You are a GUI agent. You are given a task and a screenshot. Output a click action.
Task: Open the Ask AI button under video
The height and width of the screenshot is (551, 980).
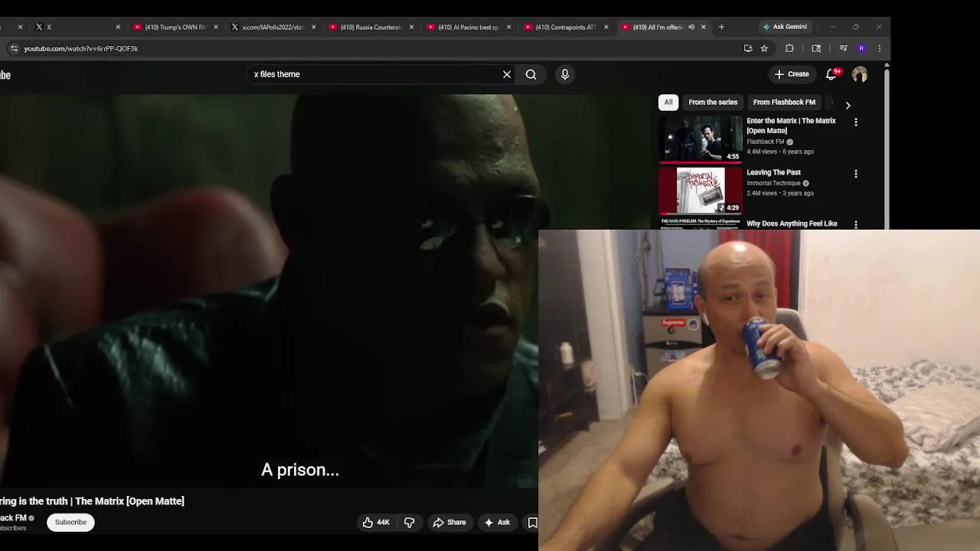497,522
